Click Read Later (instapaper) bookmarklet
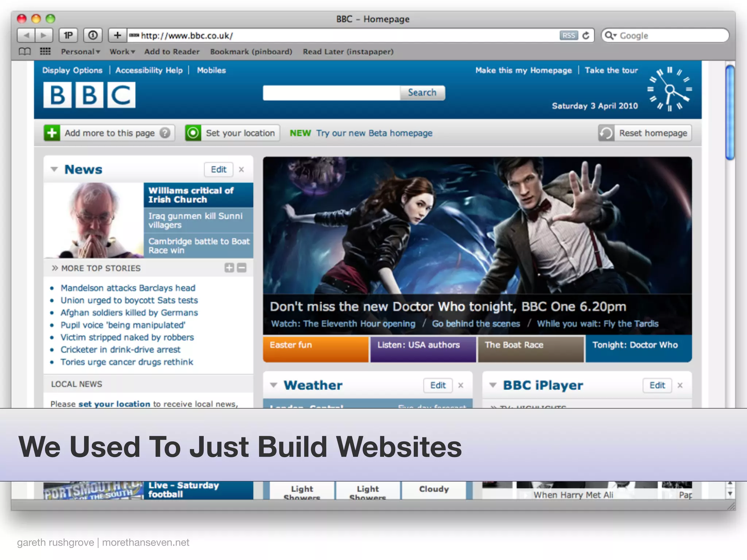Viewport: 747px width, 560px height. [x=348, y=52]
